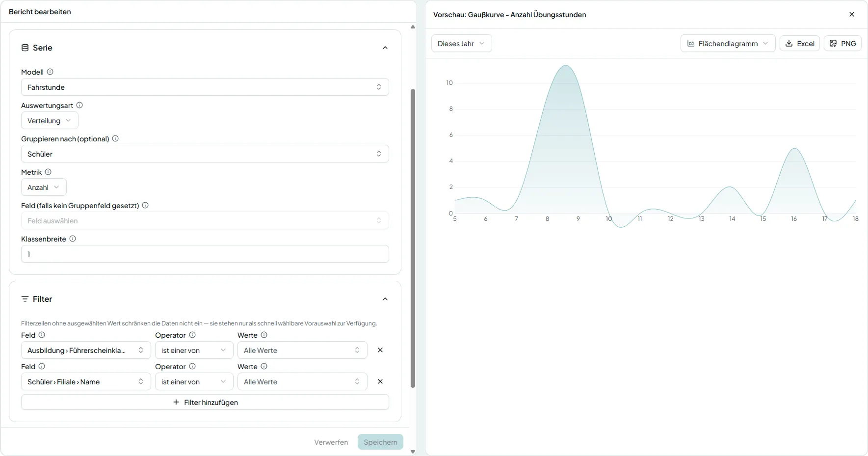Click info icon beside Gruppieren nach (optional)

(x=115, y=138)
